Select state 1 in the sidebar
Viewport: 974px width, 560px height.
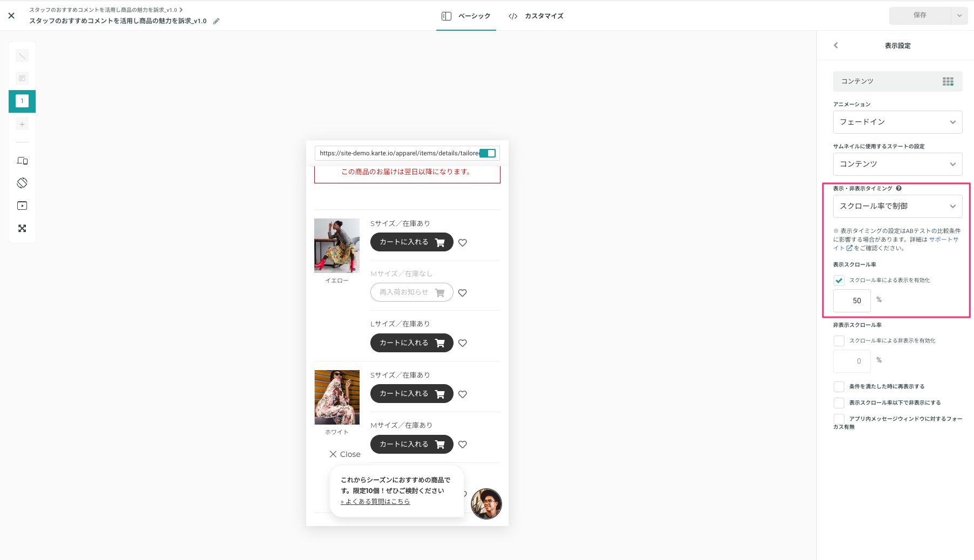click(x=22, y=101)
